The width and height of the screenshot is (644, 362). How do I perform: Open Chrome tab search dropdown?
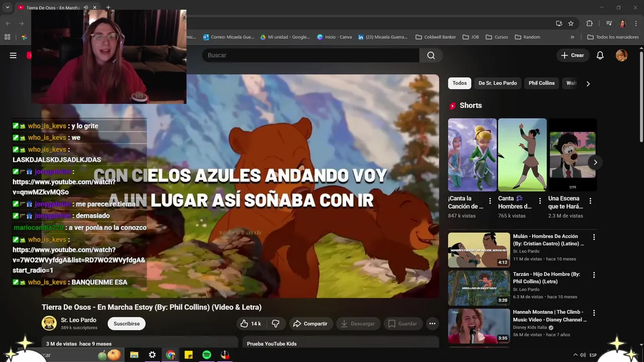click(8, 8)
